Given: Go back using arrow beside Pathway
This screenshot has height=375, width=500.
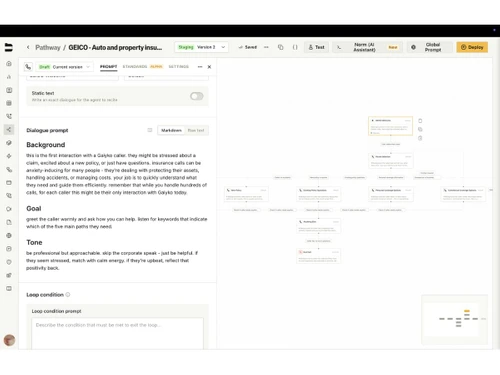Looking at the screenshot, I should pos(28,47).
